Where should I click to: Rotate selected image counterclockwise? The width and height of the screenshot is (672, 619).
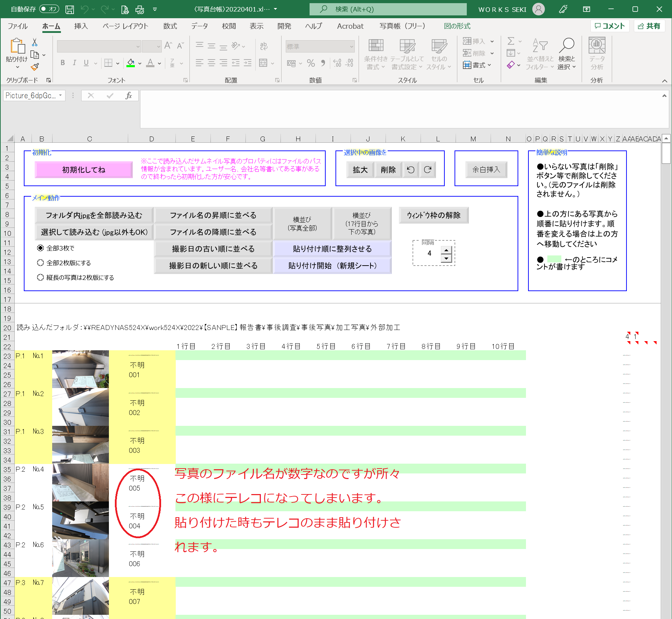[x=411, y=170]
